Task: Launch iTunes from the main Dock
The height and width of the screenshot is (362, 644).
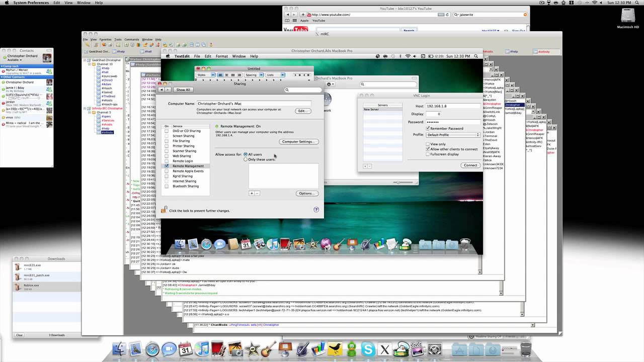Action: (202, 350)
